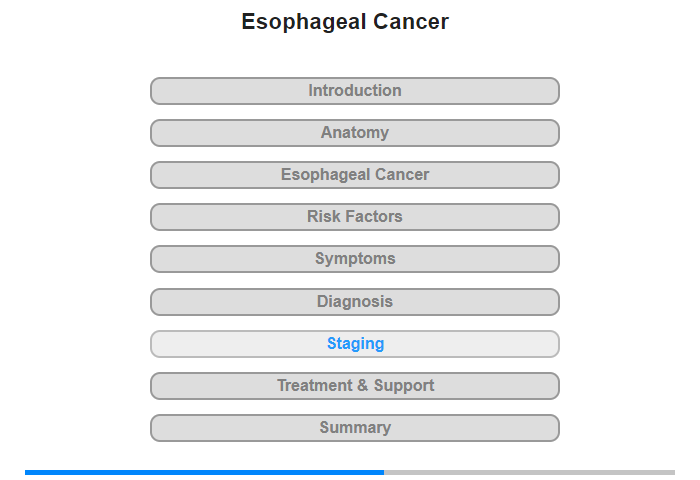Navigate to Anatomy from the section list

[354, 133]
